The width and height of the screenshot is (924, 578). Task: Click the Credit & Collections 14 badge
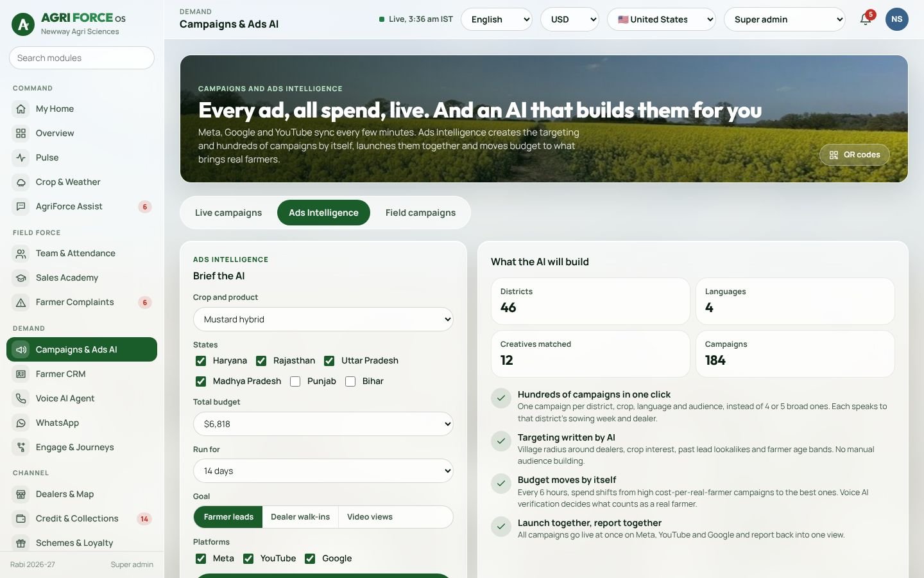(x=144, y=519)
